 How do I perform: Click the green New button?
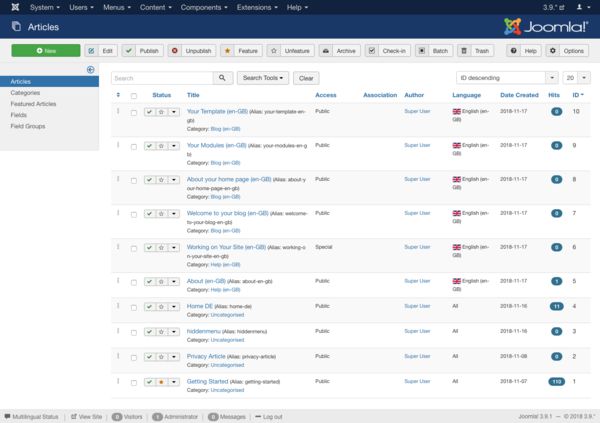[x=46, y=51]
